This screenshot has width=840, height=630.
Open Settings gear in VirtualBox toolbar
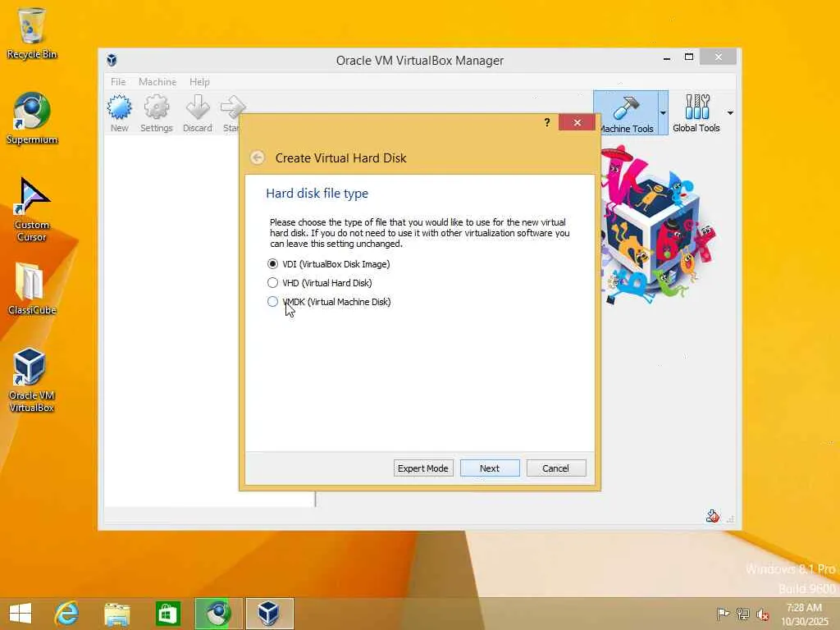point(157,113)
